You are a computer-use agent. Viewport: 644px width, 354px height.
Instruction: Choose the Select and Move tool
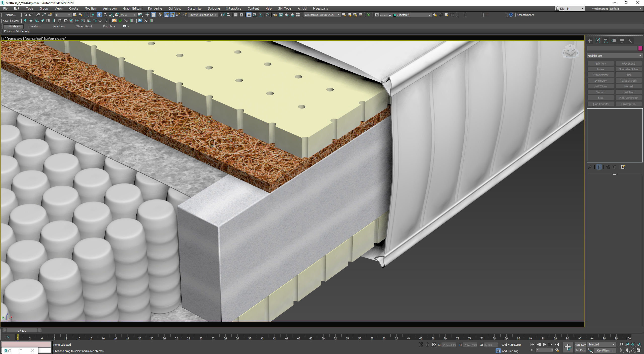click(x=99, y=15)
